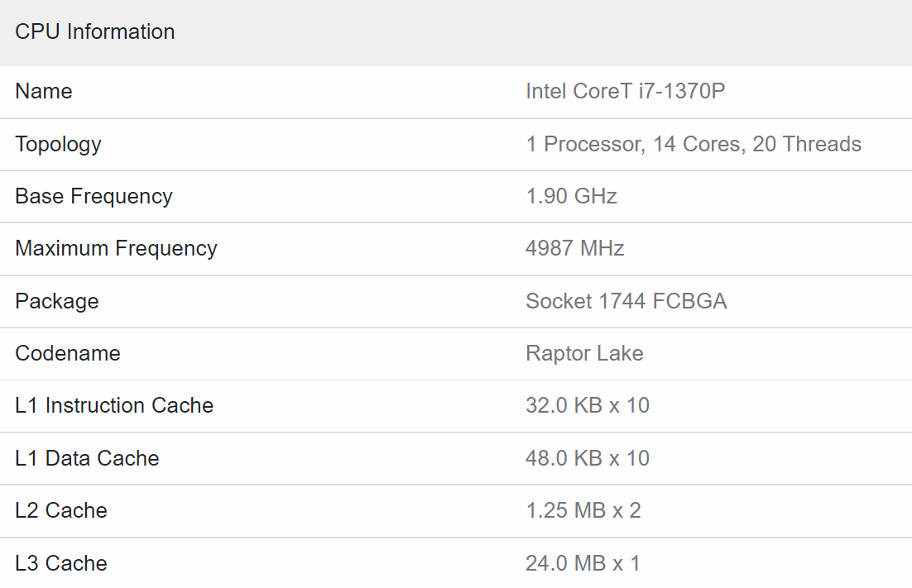Screen dimensions: 912x588
Task: Select the Codename row label
Action: (68, 353)
